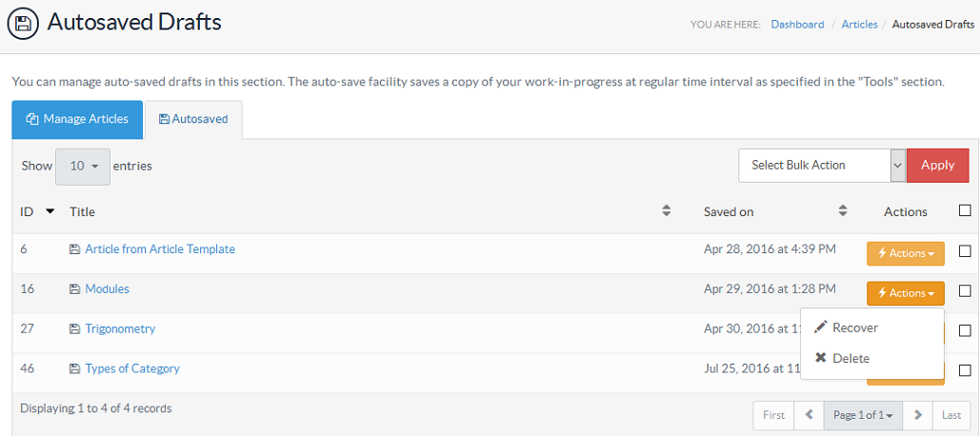
Task: Go to previous page using left arrow
Action: pos(810,415)
